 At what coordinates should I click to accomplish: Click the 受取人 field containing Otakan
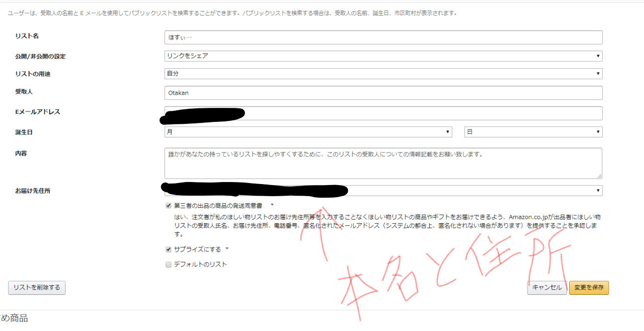(x=383, y=93)
